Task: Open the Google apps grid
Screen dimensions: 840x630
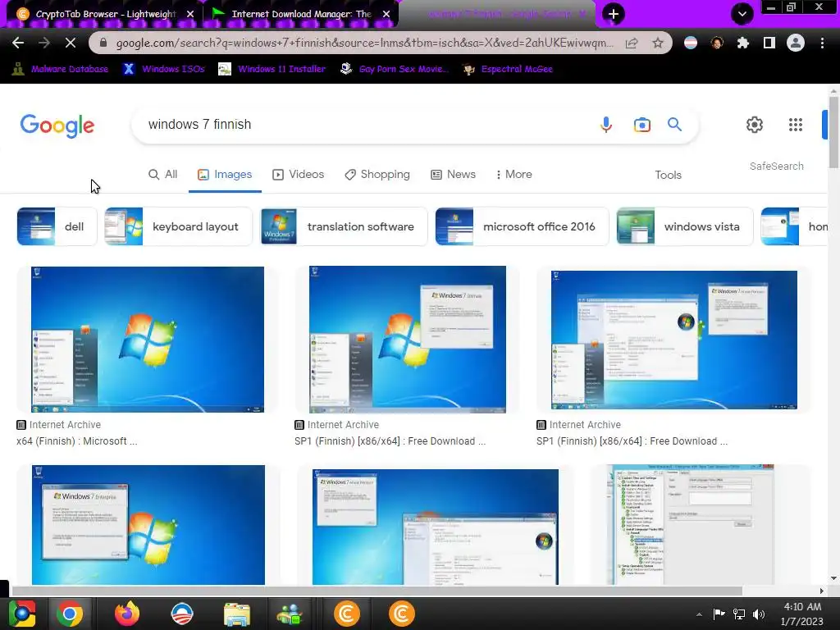Action: (796, 125)
